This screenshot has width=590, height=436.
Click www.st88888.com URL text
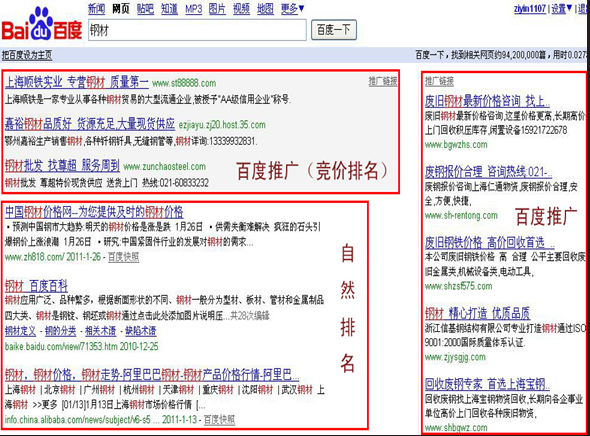click(x=184, y=83)
